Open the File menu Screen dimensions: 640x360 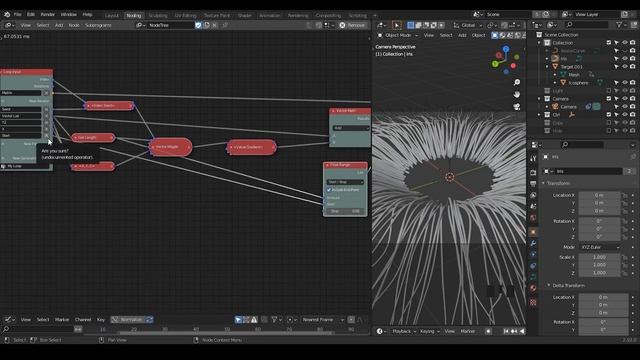18,14
